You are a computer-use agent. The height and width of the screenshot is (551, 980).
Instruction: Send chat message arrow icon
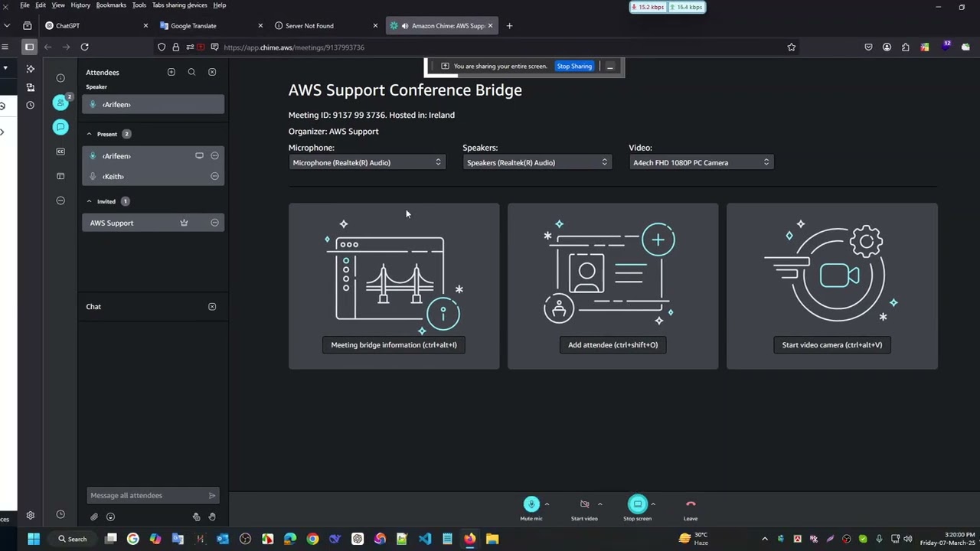point(212,496)
